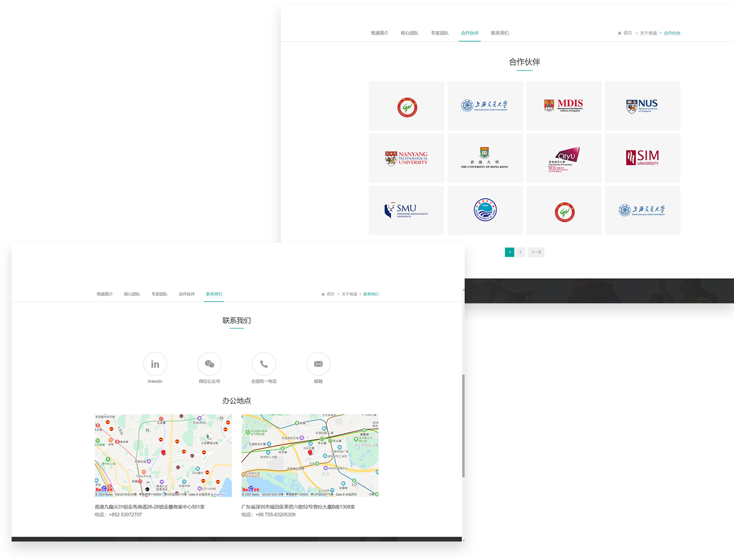734x560 pixels.
Task: Open the NUS partner logo tile
Action: (642, 105)
